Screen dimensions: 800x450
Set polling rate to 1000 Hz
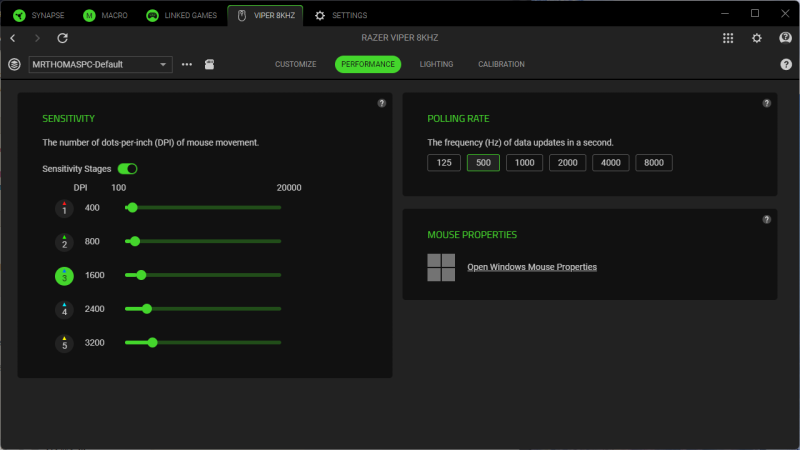524,163
